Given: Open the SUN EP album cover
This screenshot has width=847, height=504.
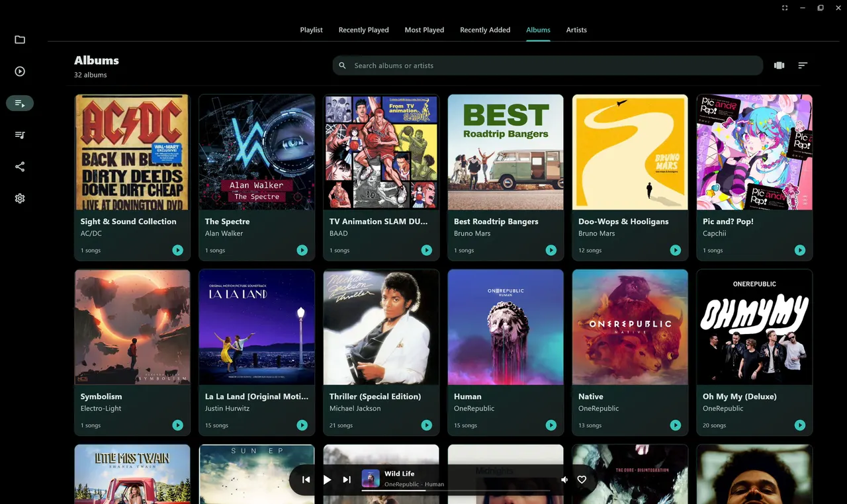Looking at the screenshot, I should tap(257, 474).
